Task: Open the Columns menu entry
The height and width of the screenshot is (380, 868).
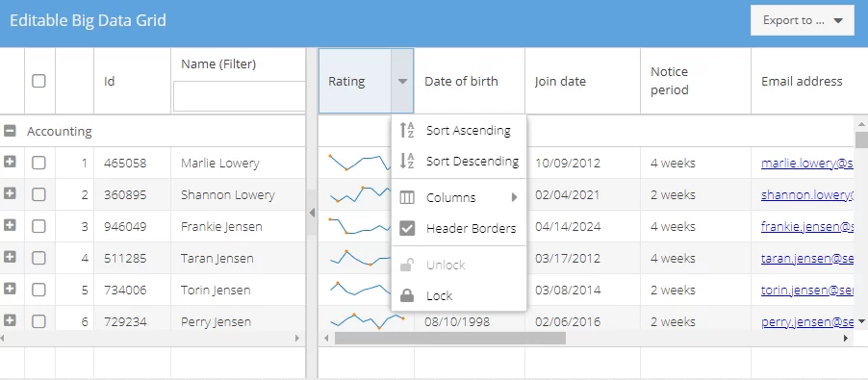Action: tap(459, 197)
